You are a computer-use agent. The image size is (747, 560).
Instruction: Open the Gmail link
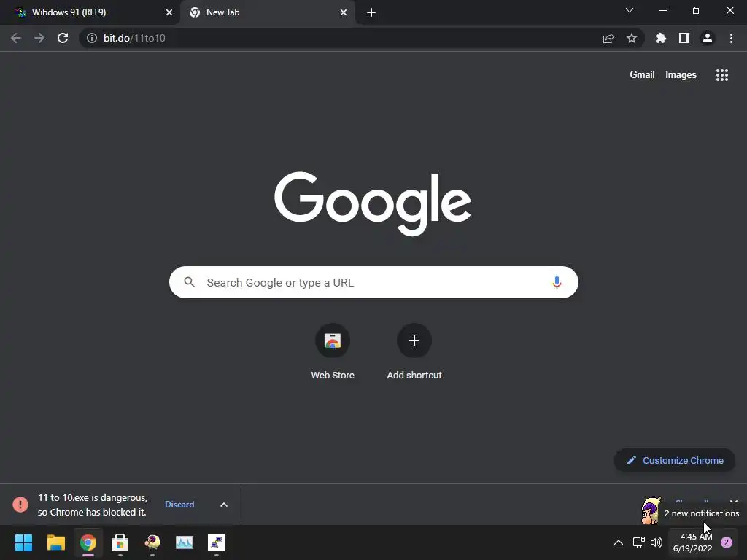pos(642,75)
